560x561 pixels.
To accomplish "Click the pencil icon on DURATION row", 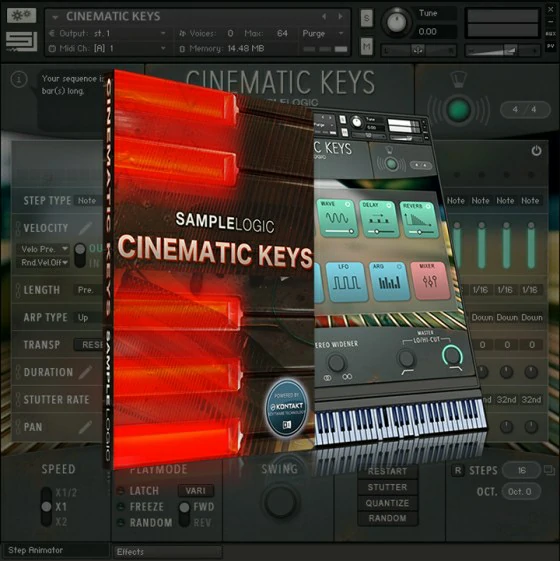I will pyautogui.click(x=85, y=372).
